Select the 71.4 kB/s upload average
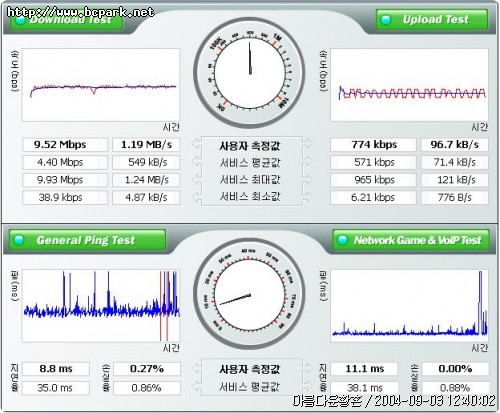Screen dimensions: 500x413 (x=455, y=162)
